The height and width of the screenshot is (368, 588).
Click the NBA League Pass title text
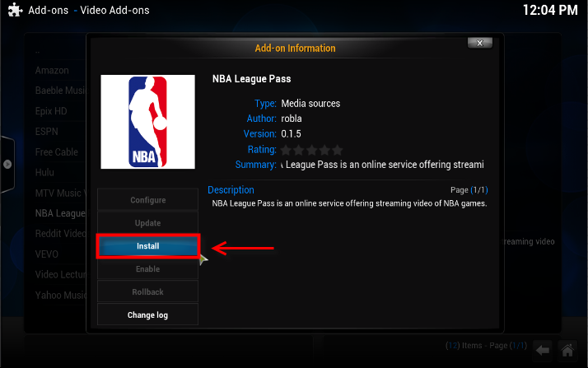coord(252,79)
